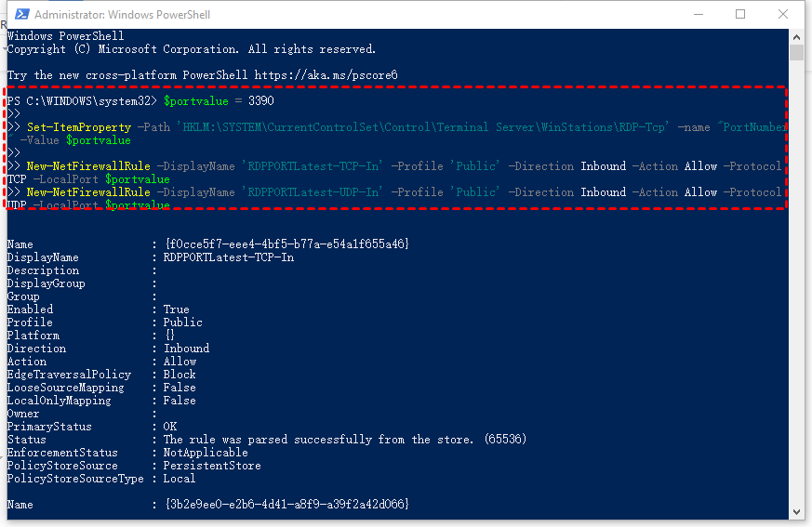Viewport: 812px width, 527px height.
Task: Click the Enabled value 'True'
Action: click(176, 310)
